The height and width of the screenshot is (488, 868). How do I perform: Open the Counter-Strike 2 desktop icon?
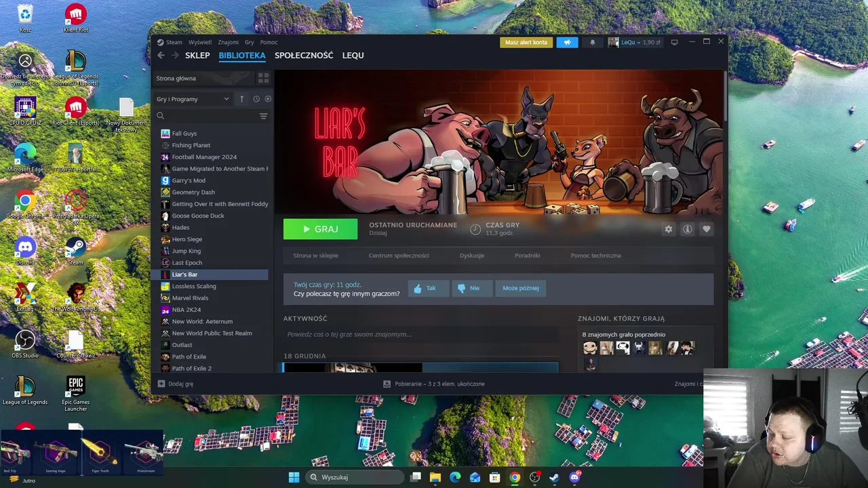pos(75,345)
